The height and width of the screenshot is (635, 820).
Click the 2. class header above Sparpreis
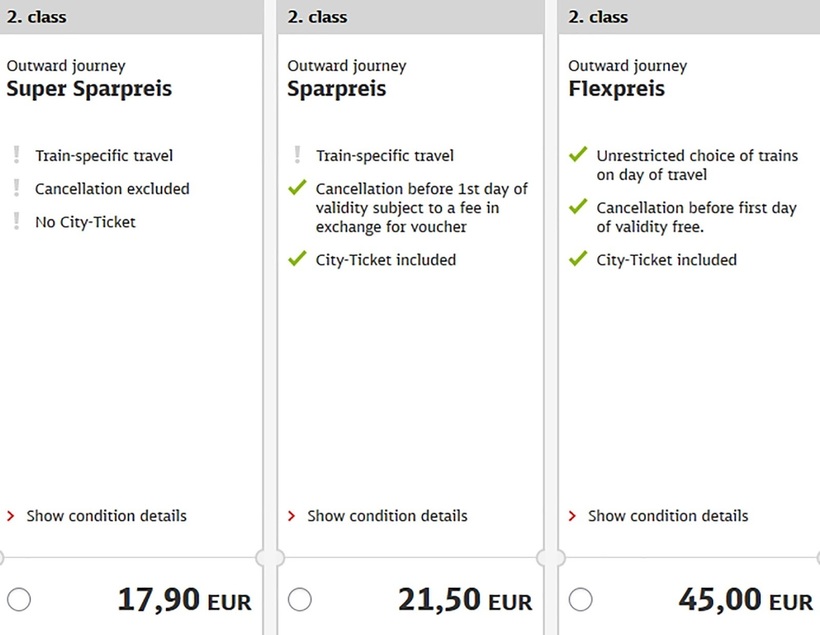317,17
